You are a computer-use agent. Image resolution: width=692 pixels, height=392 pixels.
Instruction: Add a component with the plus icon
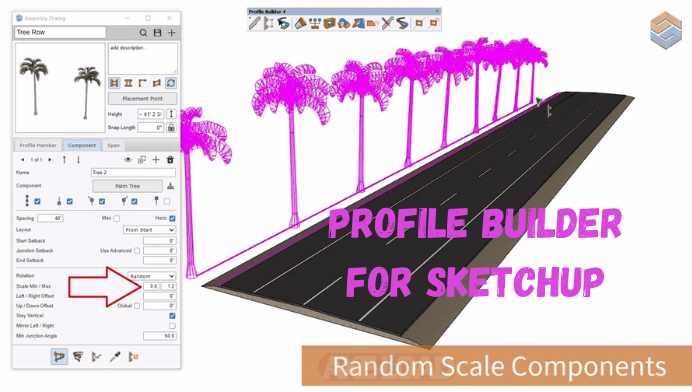click(x=156, y=160)
